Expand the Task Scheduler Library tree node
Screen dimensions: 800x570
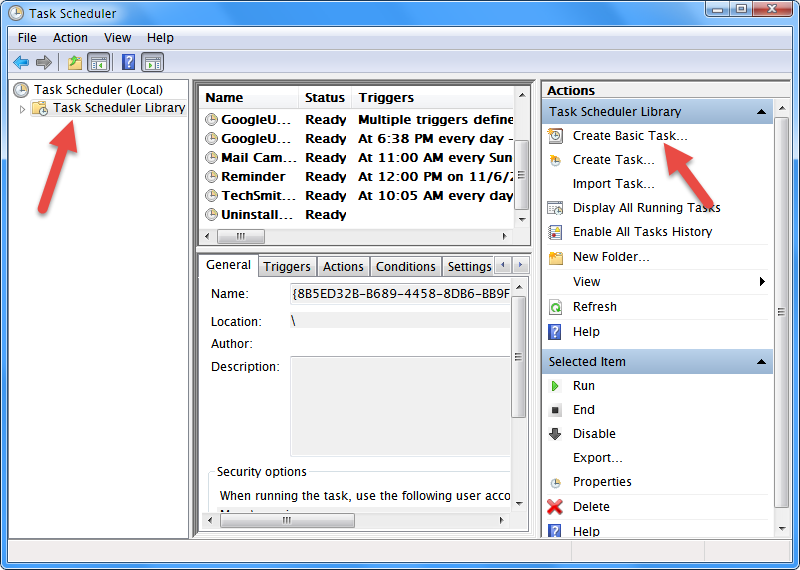click(22, 109)
